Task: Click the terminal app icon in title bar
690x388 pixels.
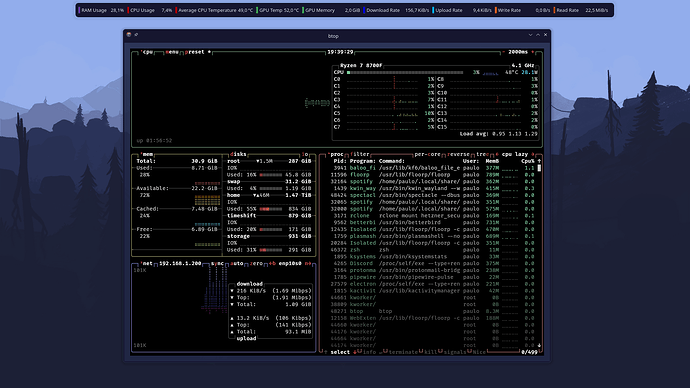Action: click(129, 35)
